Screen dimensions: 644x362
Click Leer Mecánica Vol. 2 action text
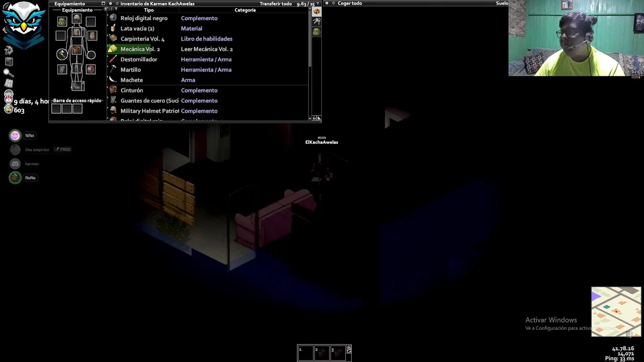pyautogui.click(x=207, y=49)
